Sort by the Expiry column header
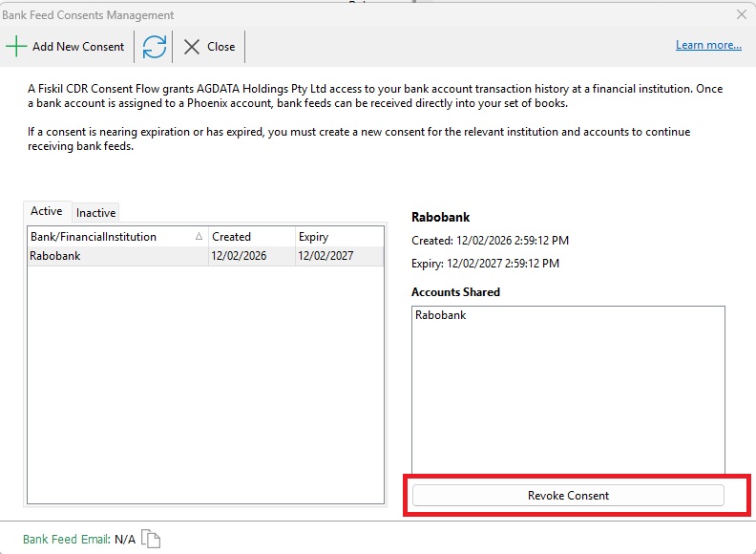 coord(313,236)
